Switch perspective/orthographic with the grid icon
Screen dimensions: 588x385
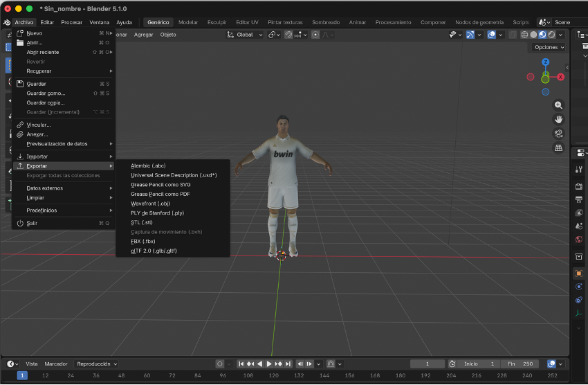[x=558, y=147]
